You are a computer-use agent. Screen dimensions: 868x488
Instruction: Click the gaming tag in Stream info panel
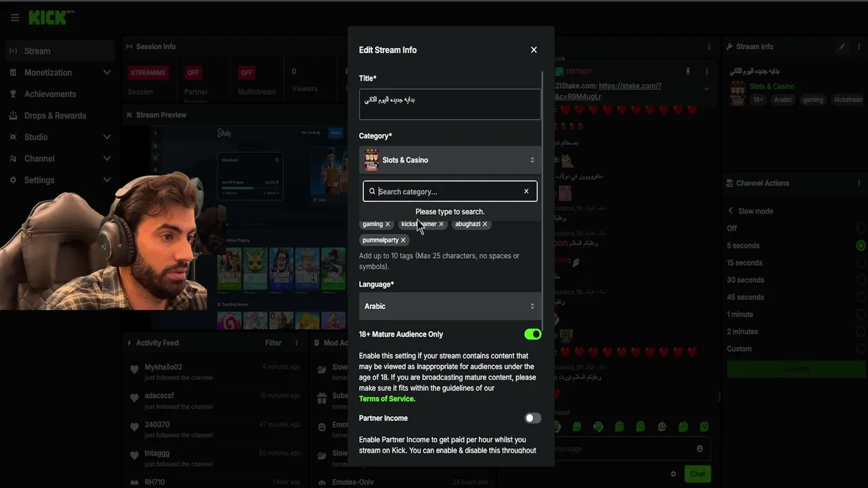[x=813, y=100]
